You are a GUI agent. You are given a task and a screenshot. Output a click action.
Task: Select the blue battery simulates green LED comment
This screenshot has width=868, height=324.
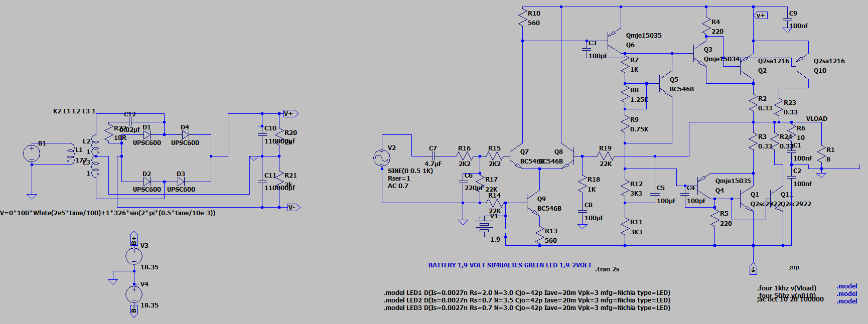pos(510,265)
